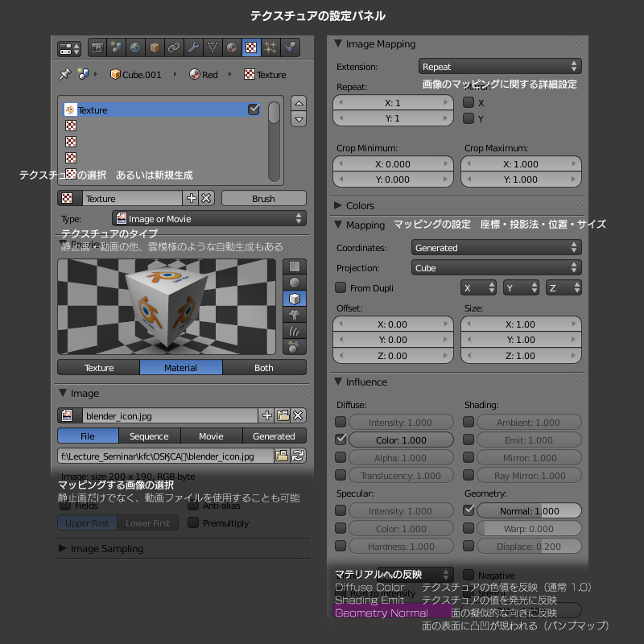Adjust the Geometry Normal slider

pos(529,510)
